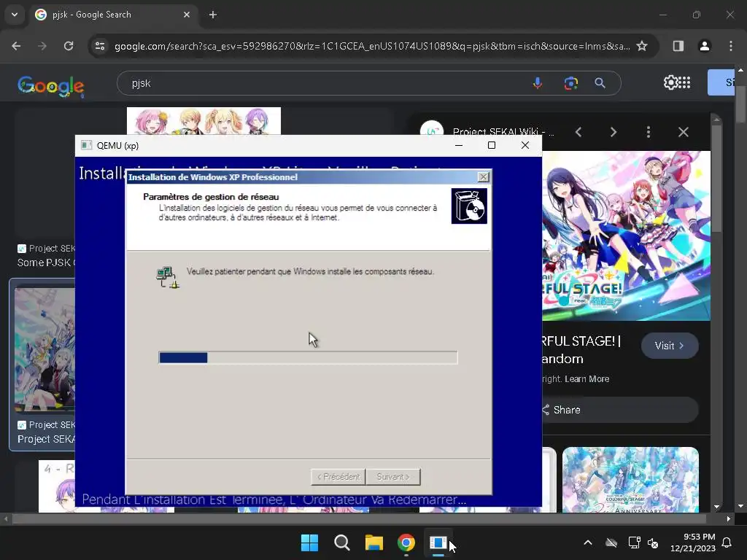This screenshot has width=747, height=560.
Task: Click the Visit button
Action: tap(670, 346)
